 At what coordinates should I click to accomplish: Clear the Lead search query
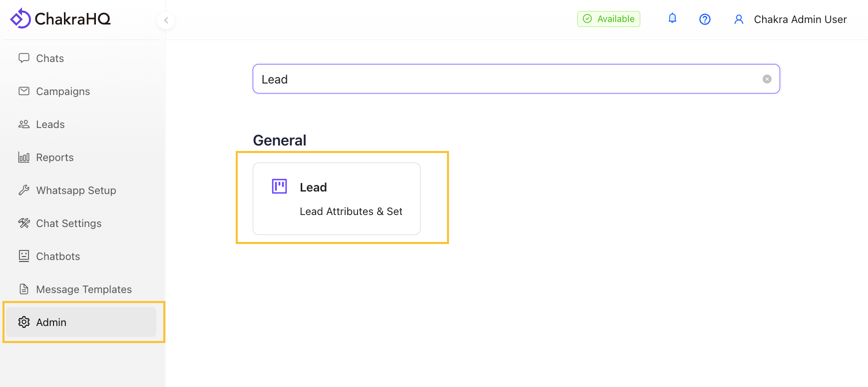coord(767,78)
